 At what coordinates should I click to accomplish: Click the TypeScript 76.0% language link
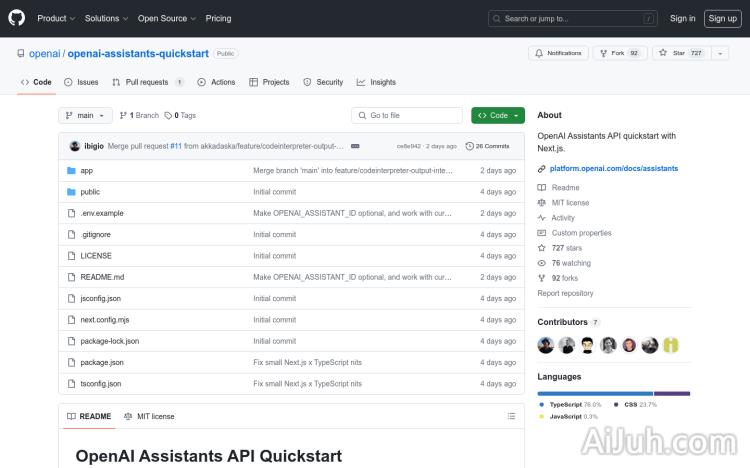point(570,404)
